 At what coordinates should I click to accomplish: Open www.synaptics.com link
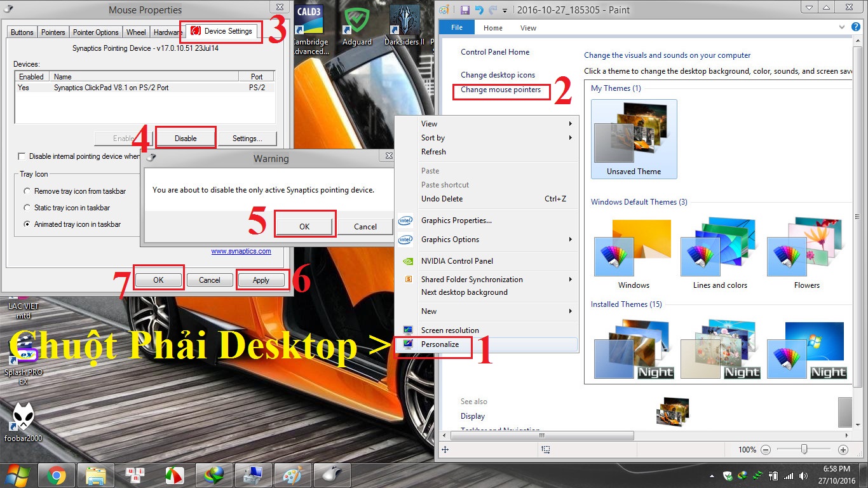(x=241, y=251)
